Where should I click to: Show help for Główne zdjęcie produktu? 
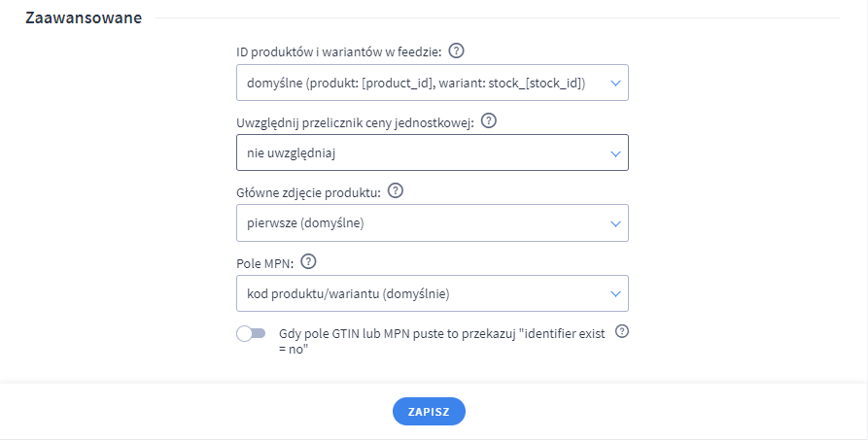click(x=395, y=191)
